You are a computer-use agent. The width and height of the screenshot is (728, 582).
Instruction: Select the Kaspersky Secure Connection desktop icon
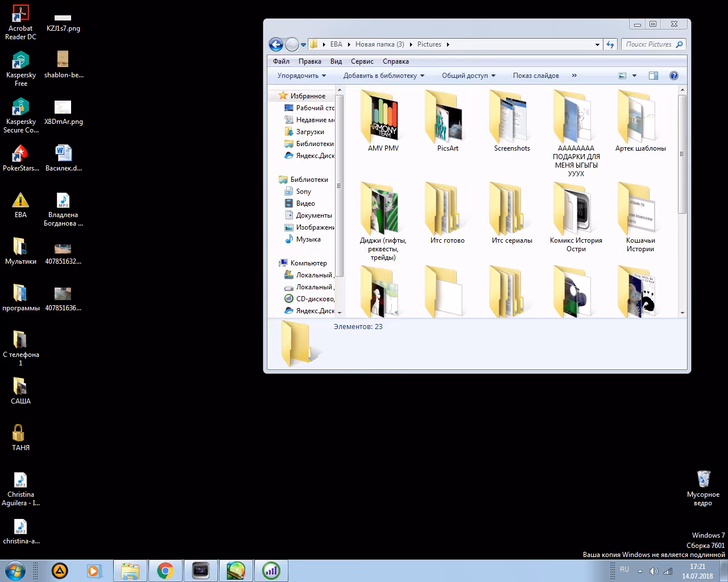pos(20,116)
